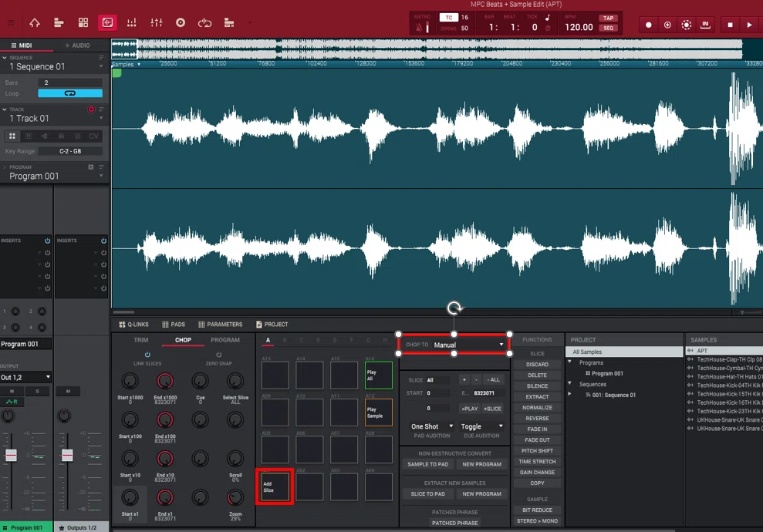Open the PADS tab

point(174,325)
